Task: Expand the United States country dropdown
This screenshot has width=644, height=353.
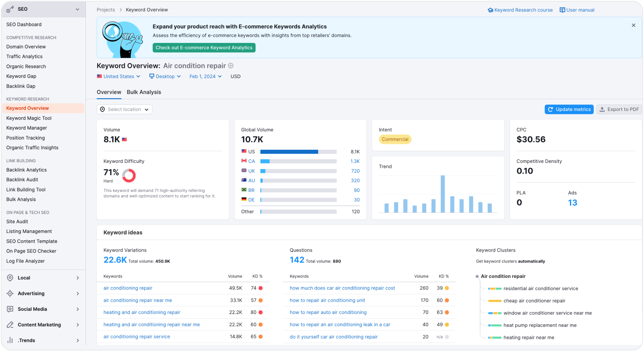Action: 119,76
